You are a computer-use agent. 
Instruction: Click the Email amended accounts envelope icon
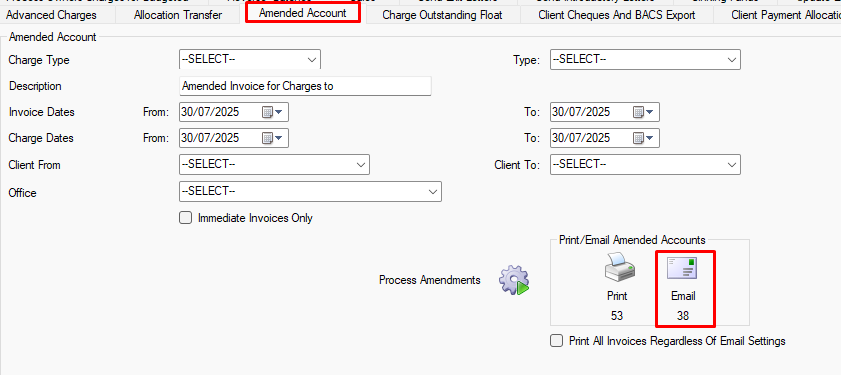(682, 268)
